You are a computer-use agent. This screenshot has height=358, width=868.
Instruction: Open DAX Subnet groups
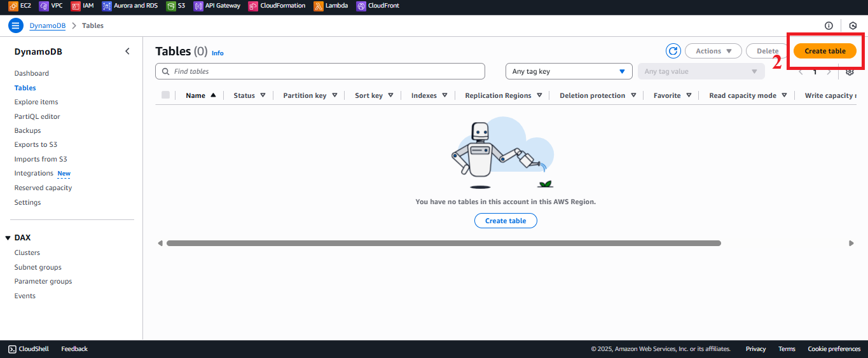click(38, 267)
